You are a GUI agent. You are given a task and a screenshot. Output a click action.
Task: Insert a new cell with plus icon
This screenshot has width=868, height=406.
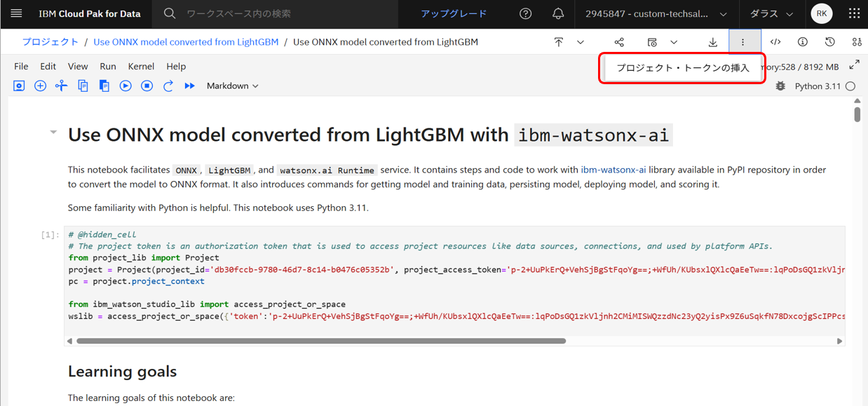40,86
